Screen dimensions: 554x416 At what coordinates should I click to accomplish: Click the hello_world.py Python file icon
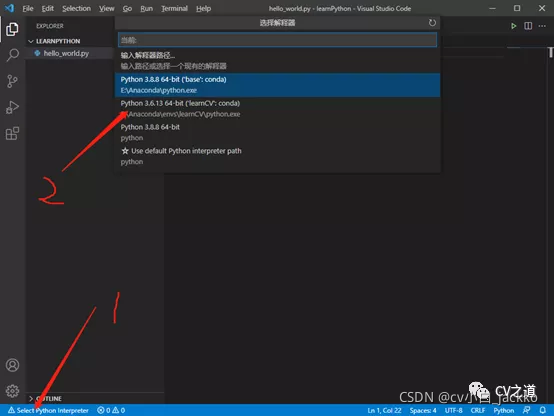(x=37, y=53)
